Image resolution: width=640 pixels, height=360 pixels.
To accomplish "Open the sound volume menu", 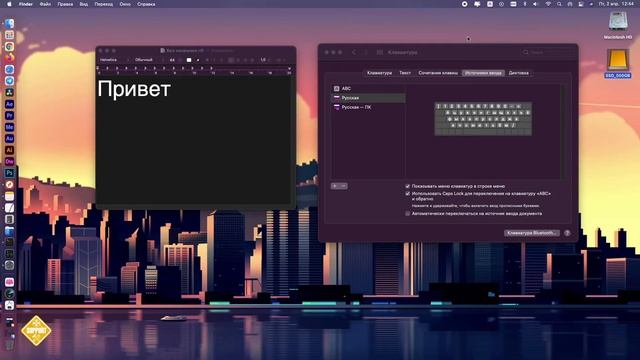I will (x=536, y=4).
